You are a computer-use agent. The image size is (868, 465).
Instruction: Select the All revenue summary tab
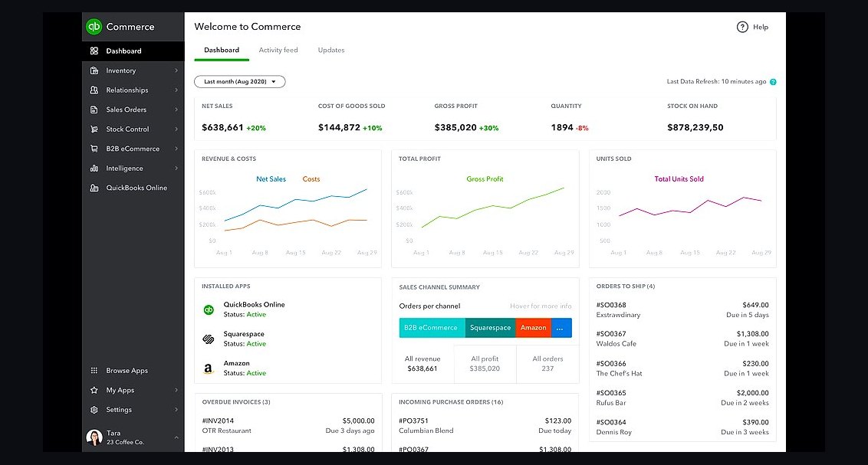point(422,364)
